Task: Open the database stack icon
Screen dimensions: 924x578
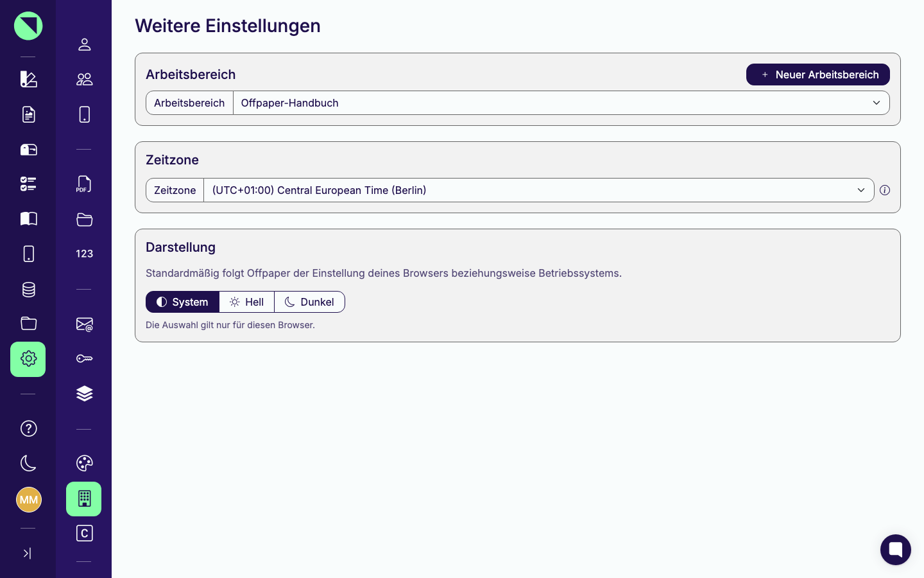Action: click(x=28, y=289)
